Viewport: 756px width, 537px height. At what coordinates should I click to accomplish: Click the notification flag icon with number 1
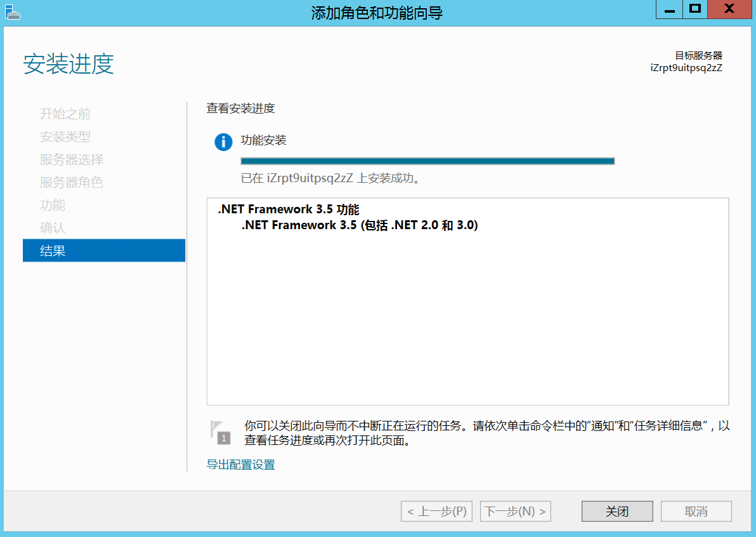(220, 432)
